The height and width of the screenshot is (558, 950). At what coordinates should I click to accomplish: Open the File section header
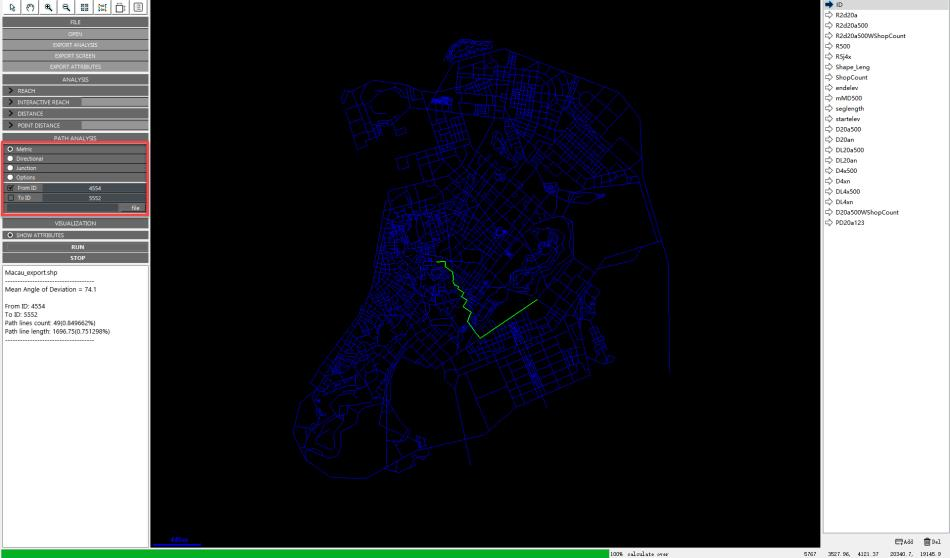click(75, 22)
